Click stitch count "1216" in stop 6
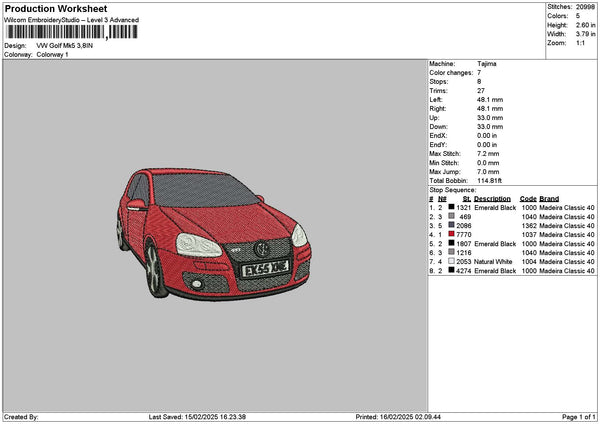This screenshot has height=424, width=600. [x=463, y=253]
